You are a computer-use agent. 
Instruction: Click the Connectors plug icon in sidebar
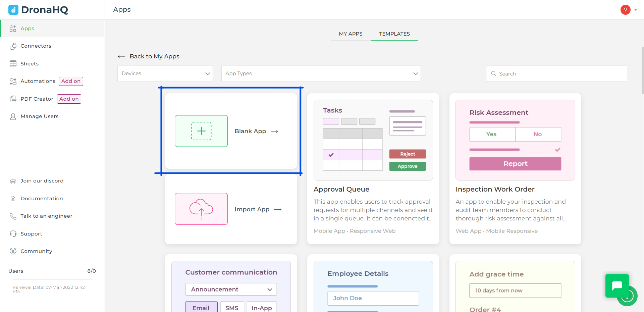tap(13, 46)
